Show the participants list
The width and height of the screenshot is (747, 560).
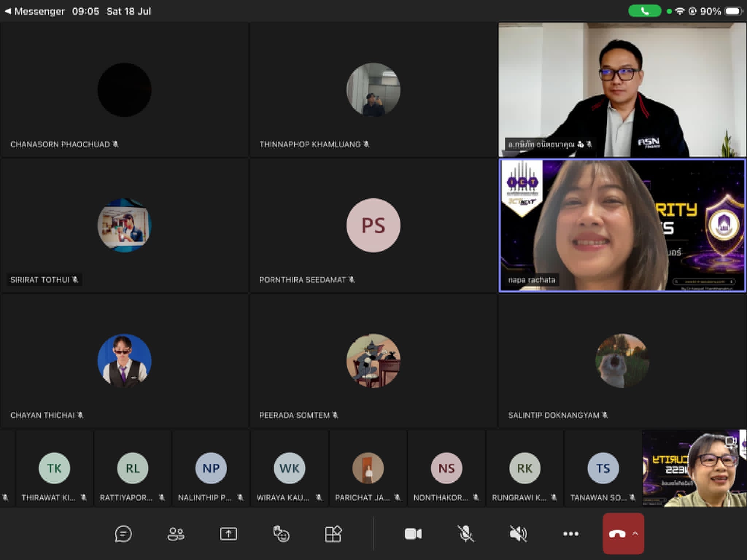(x=176, y=534)
